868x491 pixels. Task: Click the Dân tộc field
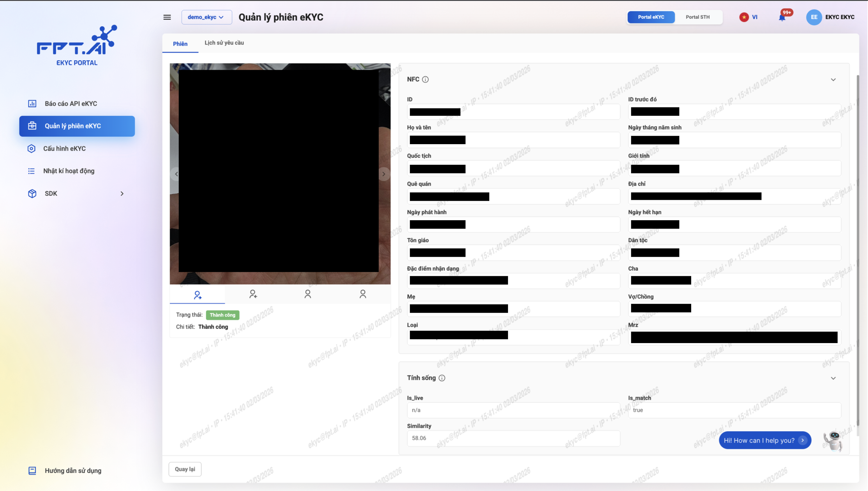(x=735, y=253)
